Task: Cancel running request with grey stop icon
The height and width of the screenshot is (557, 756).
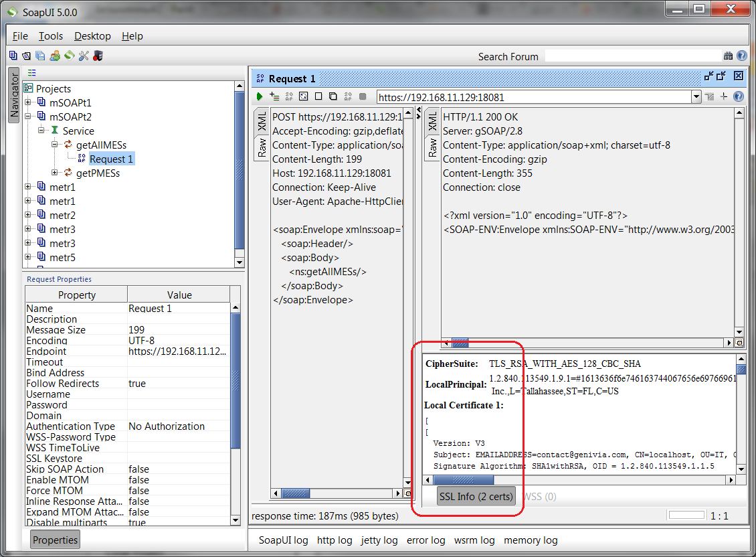Action: 363,96
